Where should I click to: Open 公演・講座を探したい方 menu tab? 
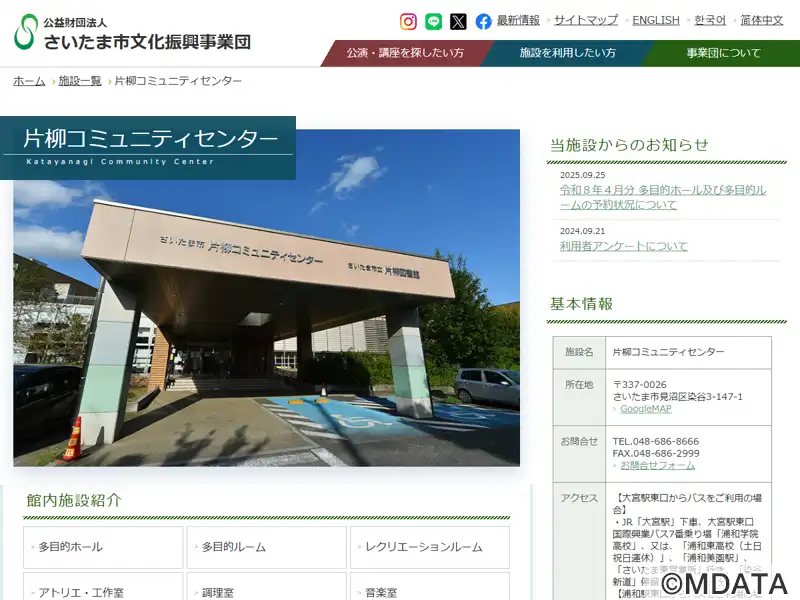pyautogui.click(x=405, y=53)
